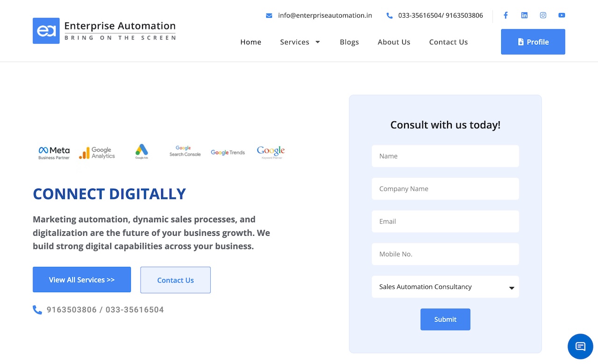Screen dimensions: 598x364
Task: Click the View All Services button
Action: 81,280
